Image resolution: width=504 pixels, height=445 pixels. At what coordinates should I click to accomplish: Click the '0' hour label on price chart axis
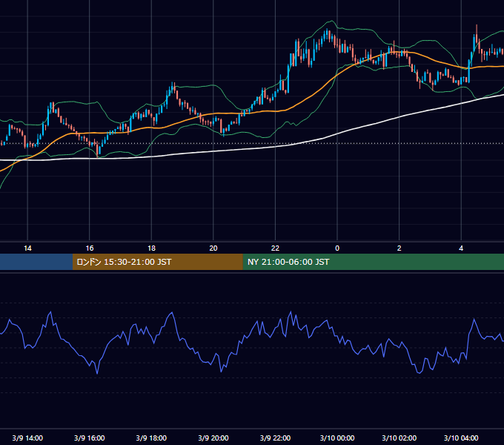click(337, 248)
